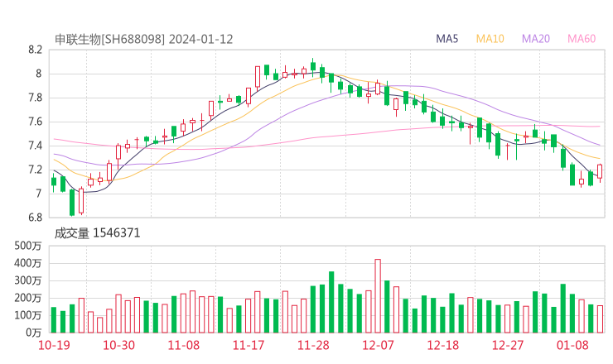Click the MA5 legend label
The image size is (613, 364).
pos(446,39)
